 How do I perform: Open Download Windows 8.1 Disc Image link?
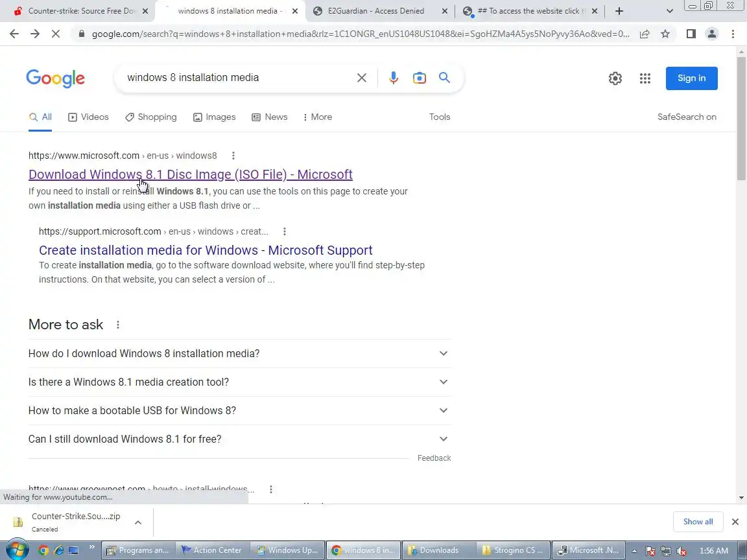coord(191,175)
